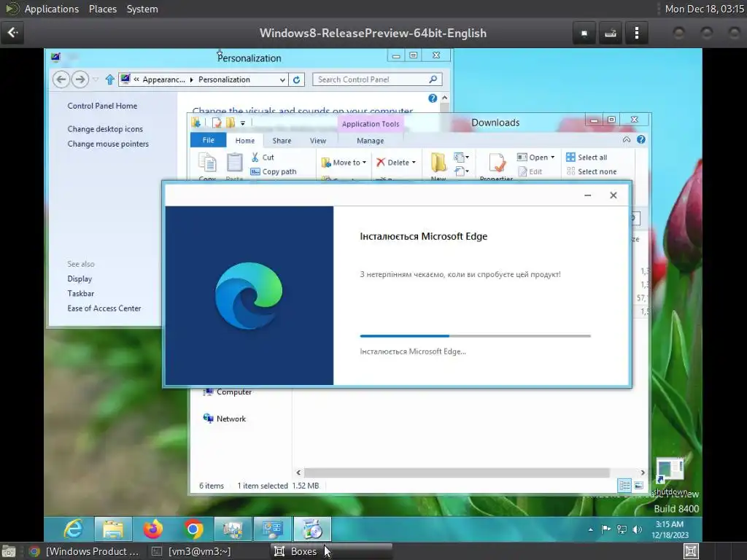This screenshot has width=747, height=560.
Task: Click Copy path in Downloads ribbon
Action: 274,171
